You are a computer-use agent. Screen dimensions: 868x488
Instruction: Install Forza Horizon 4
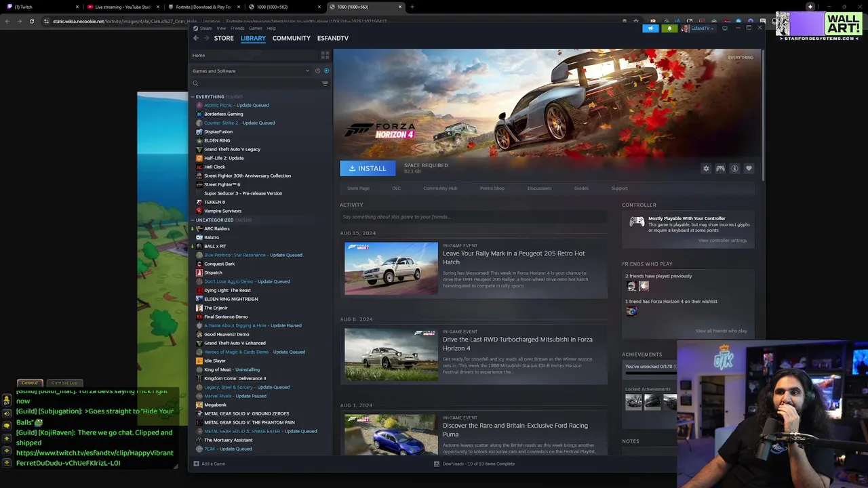tap(368, 168)
